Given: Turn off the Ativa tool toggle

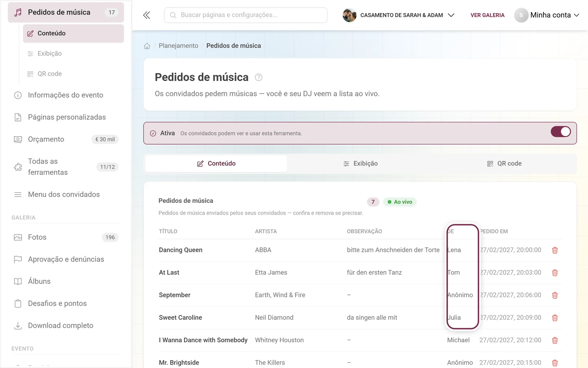Looking at the screenshot, I should 561,132.
